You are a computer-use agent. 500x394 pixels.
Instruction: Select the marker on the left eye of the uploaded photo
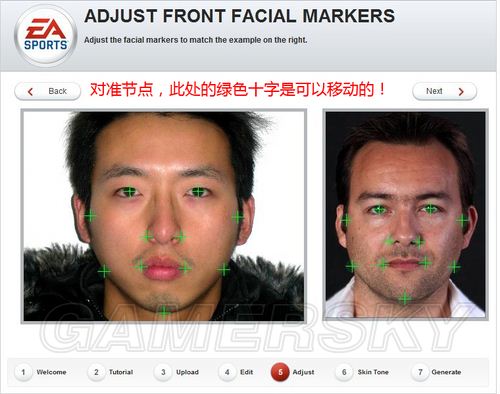tap(129, 192)
